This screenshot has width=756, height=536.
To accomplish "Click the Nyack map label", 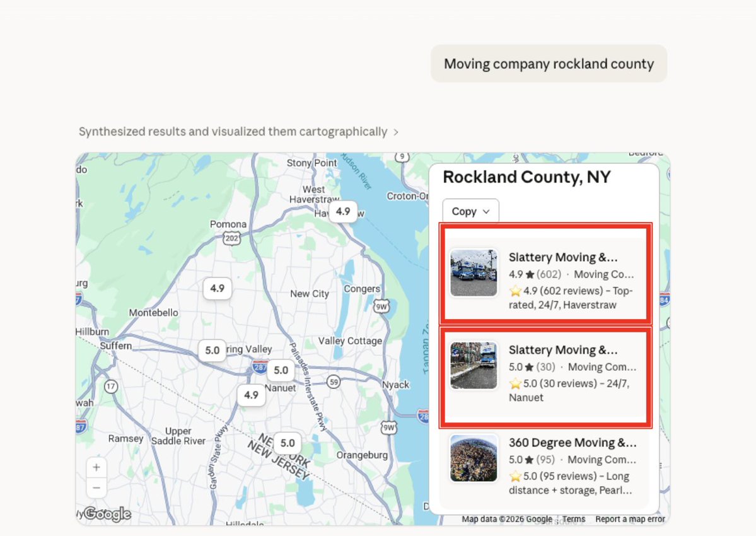I will (x=395, y=385).
